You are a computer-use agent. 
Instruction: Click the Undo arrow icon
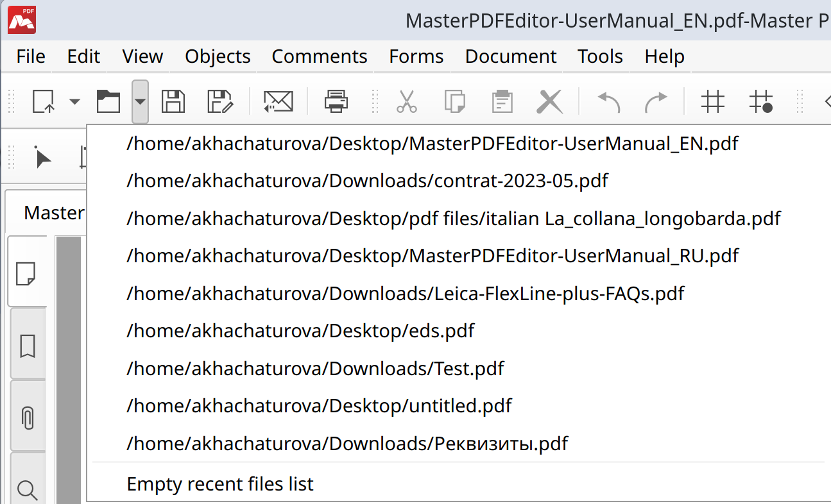click(x=608, y=101)
